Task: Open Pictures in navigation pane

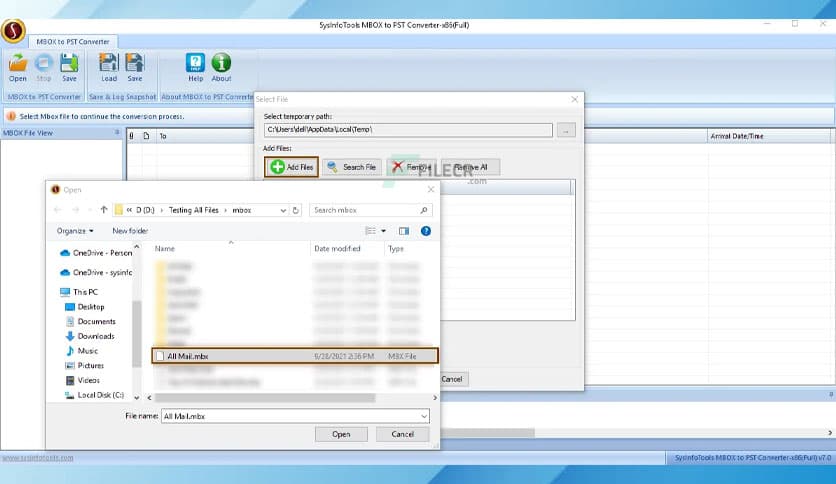Action: tap(84, 366)
